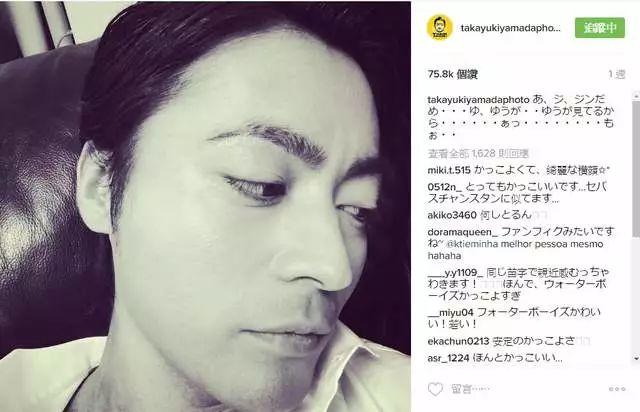Open commenter asr_1224 profile
The image size is (640, 412).
pyautogui.click(x=448, y=358)
